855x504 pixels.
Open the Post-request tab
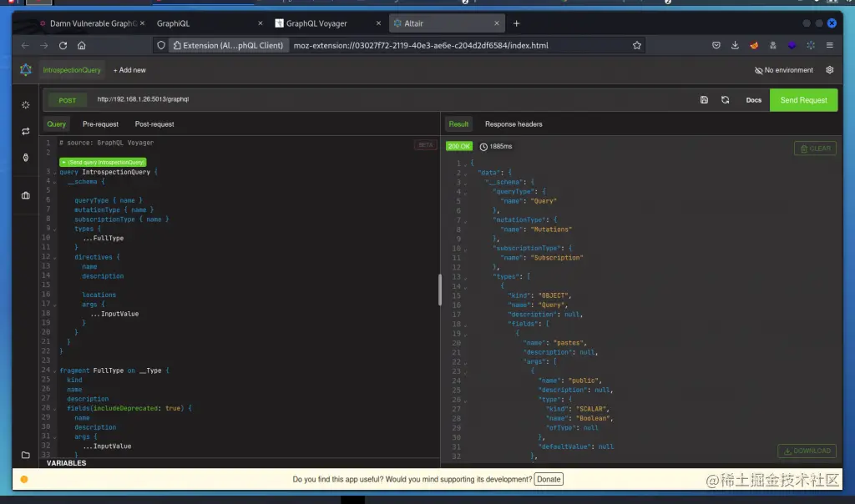[x=154, y=124]
